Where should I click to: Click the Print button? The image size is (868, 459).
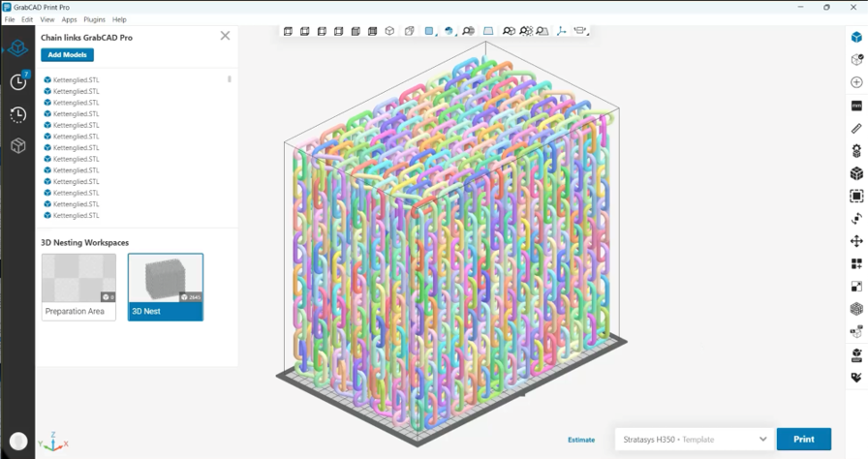pyautogui.click(x=804, y=439)
